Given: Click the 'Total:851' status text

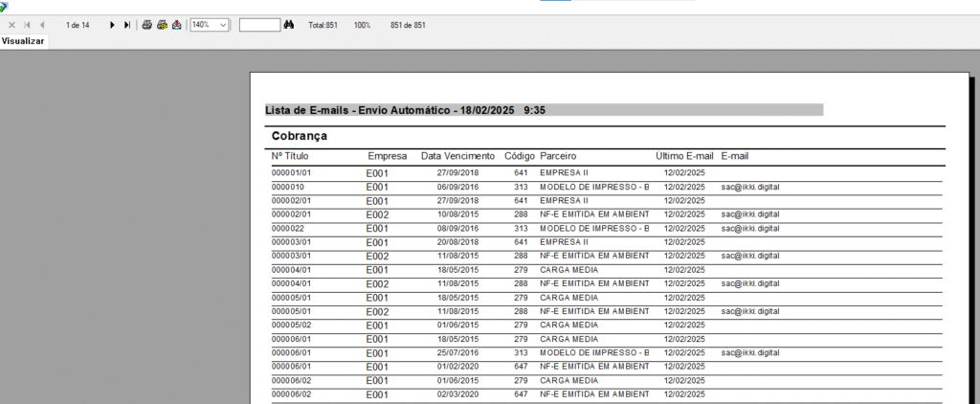Looking at the screenshot, I should [x=323, y=25].
